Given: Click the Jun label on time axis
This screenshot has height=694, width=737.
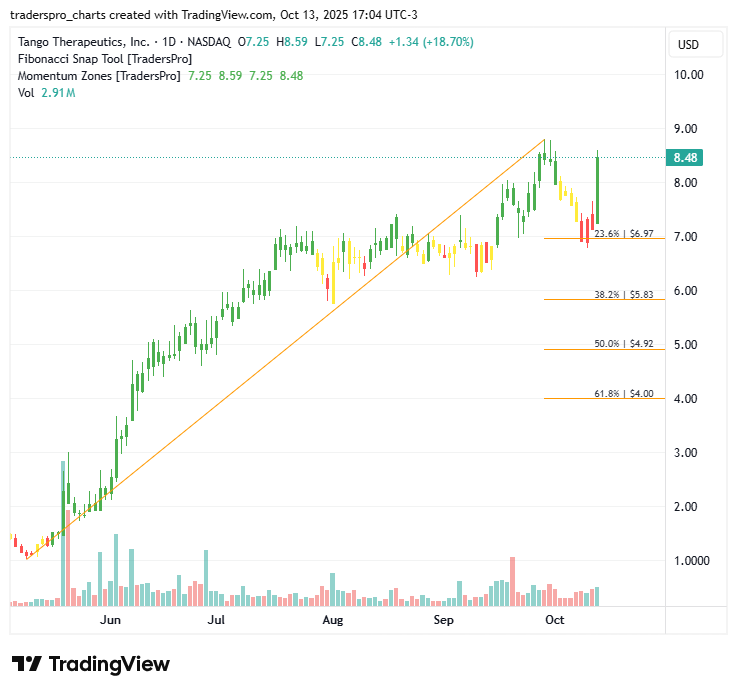Looking at the screenshot, I should click(110, 620).
